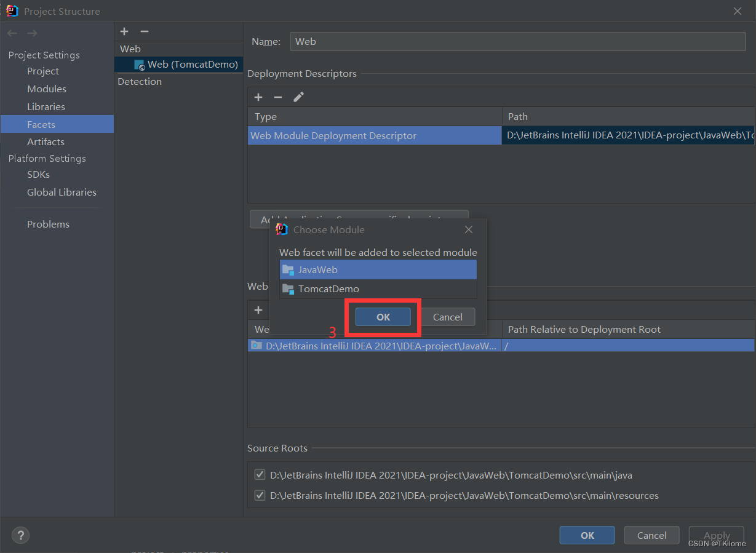Remove the selected facet with minus icon
756x553 pixels.
tap(145, 31)
